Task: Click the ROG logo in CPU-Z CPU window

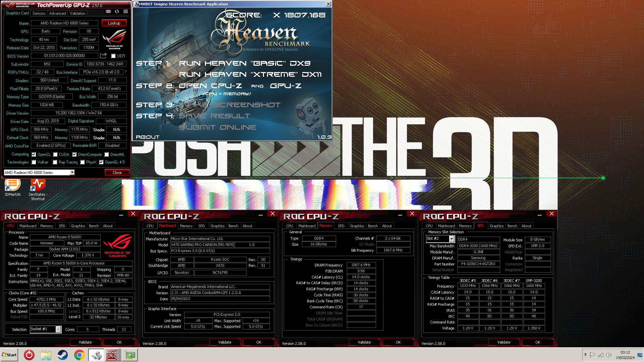Action: (117, 246)
